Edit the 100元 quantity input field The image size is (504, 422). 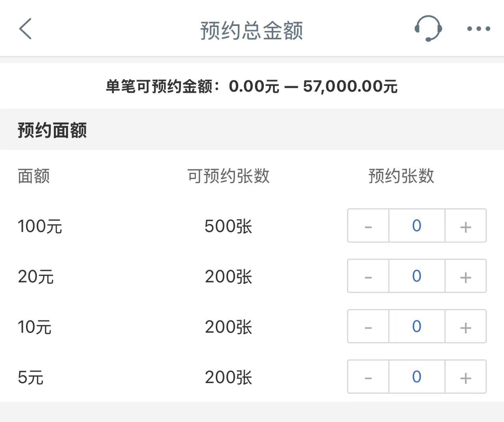click(417, 226)
